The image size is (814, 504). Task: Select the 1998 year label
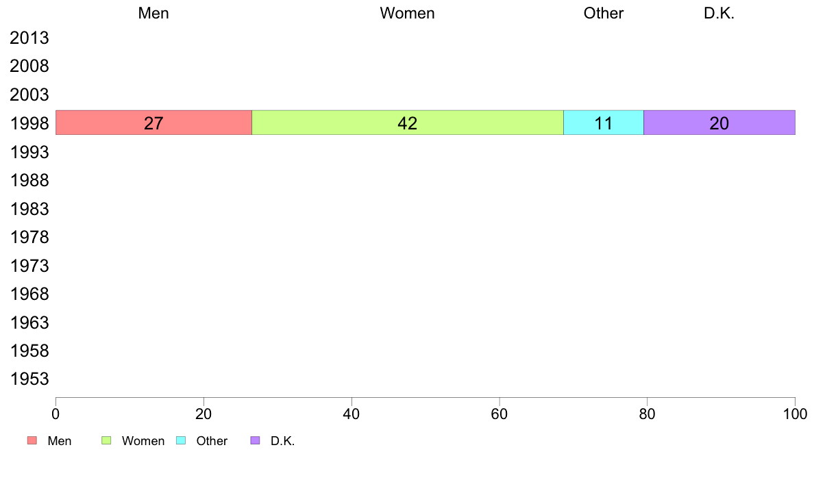[x=29, y=123]
